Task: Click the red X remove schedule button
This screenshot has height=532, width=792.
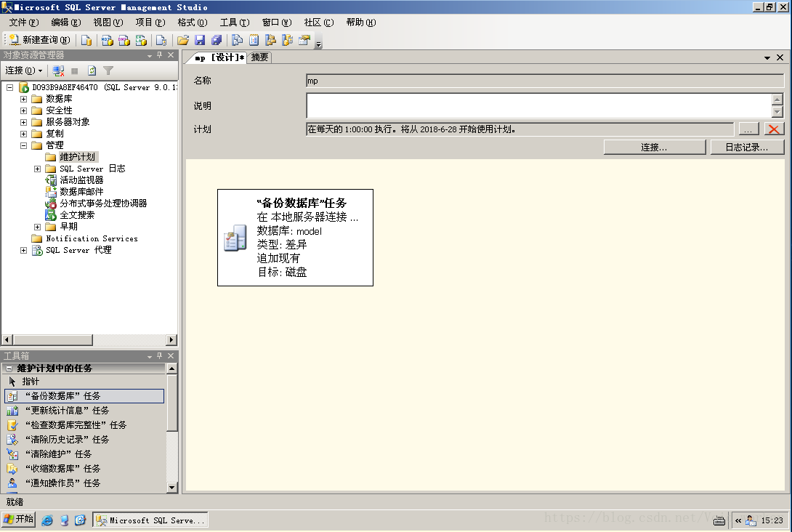Action: (x=773, y=129)
